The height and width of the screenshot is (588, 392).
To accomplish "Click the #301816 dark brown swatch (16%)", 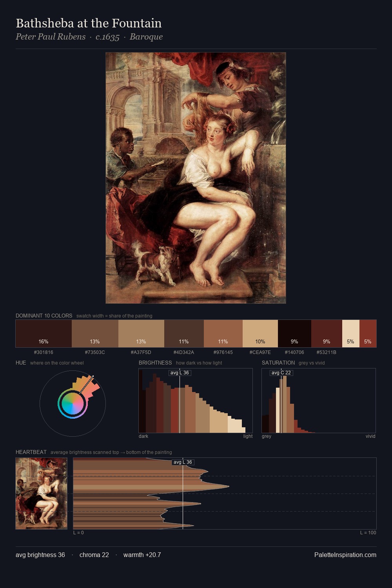I will click(44, 334).
